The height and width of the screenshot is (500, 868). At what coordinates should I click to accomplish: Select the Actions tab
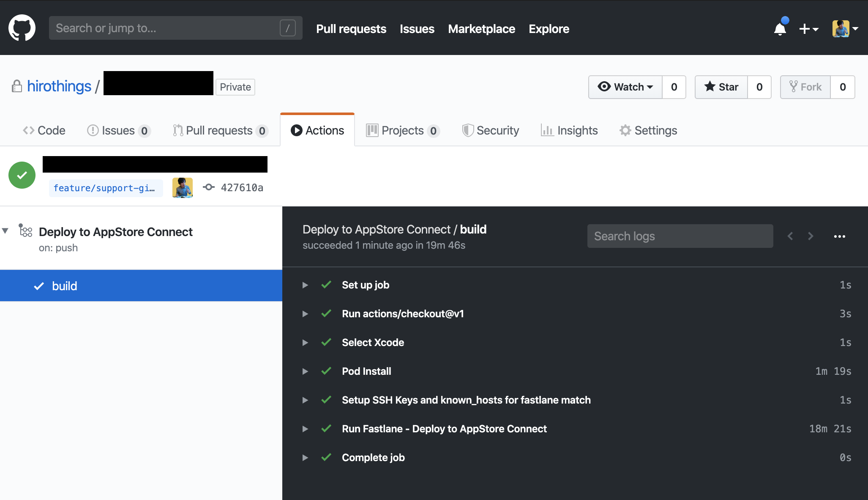317,130
